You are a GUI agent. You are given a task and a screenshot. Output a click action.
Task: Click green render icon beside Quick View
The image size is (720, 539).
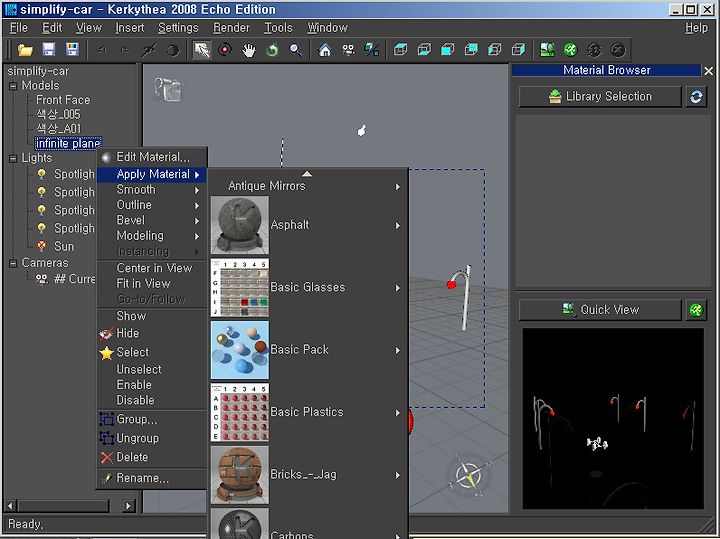(x=696, y=310)
